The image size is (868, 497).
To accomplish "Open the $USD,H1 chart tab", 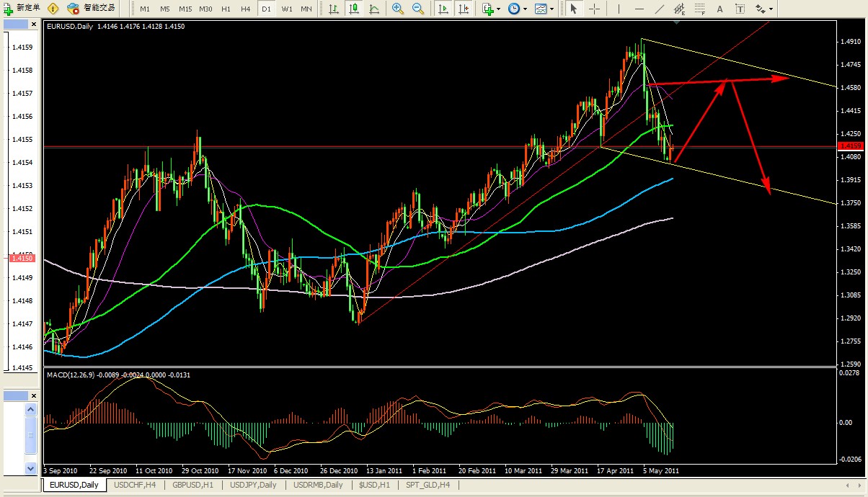I will pyautogui.click(x=374, y=485).
